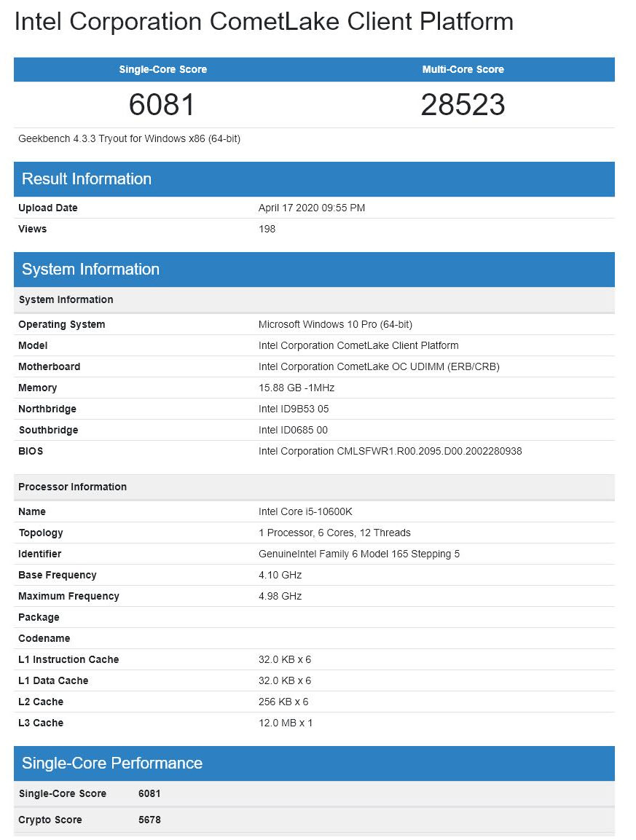Click the 'Maximum Frequency' label

pos(68,596)
